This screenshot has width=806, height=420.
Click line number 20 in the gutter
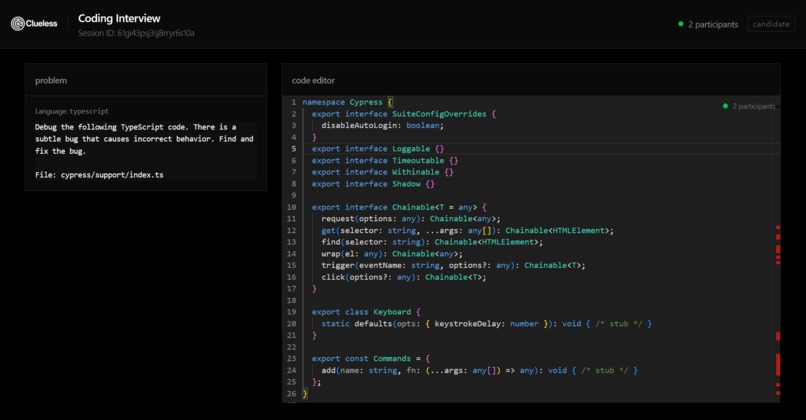tap(291, 324)
